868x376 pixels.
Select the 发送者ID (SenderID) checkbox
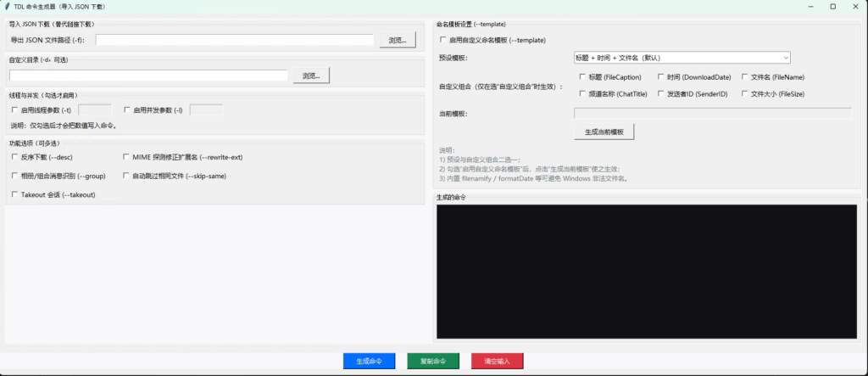[x=661, y=93]
